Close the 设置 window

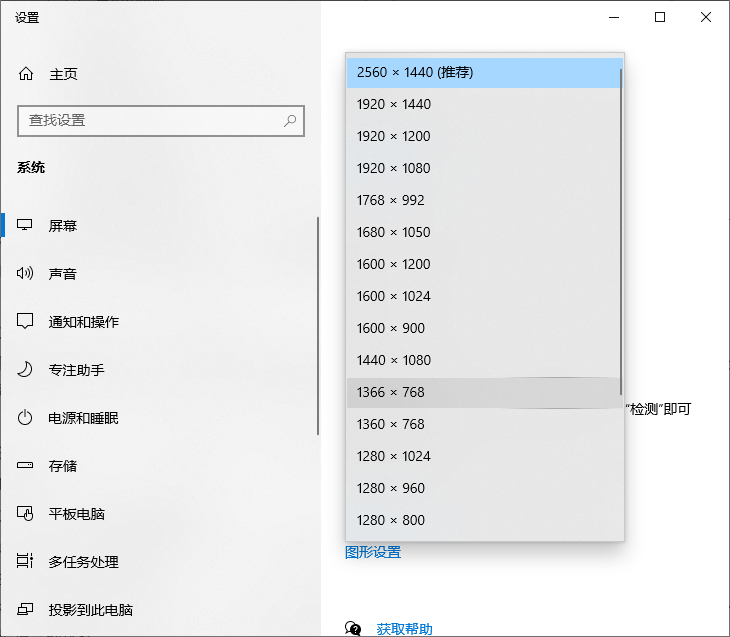(706, 18)
